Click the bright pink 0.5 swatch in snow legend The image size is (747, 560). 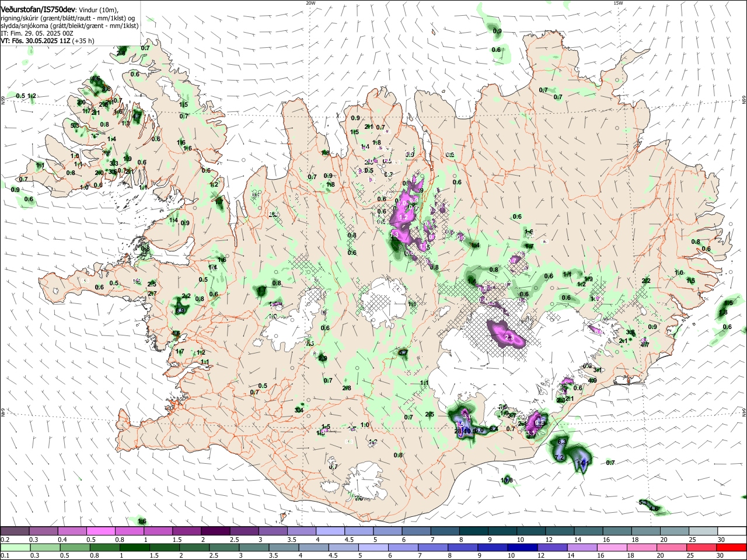[x=100, y=531]
